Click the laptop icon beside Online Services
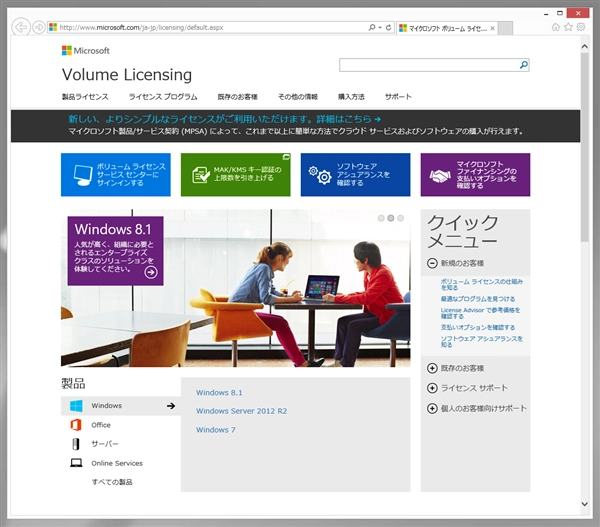 click(x=76, y=463)
